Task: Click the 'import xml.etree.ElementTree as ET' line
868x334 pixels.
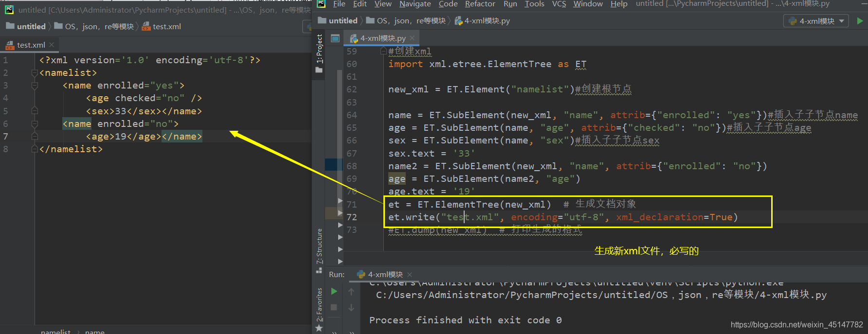Action: (487, 64)
